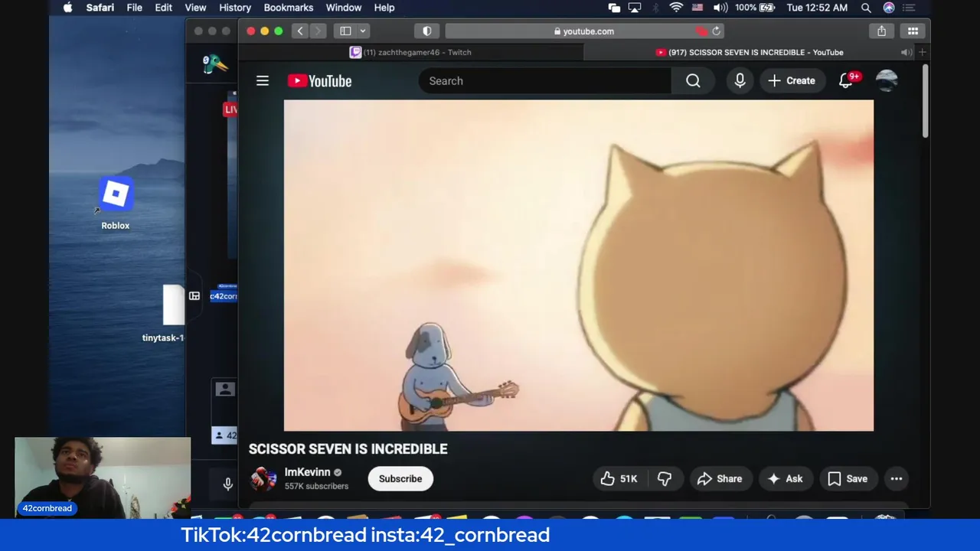Save the video to a playlist
The width and height of the screenshot is (980, 551).
(x=848, y=479)
